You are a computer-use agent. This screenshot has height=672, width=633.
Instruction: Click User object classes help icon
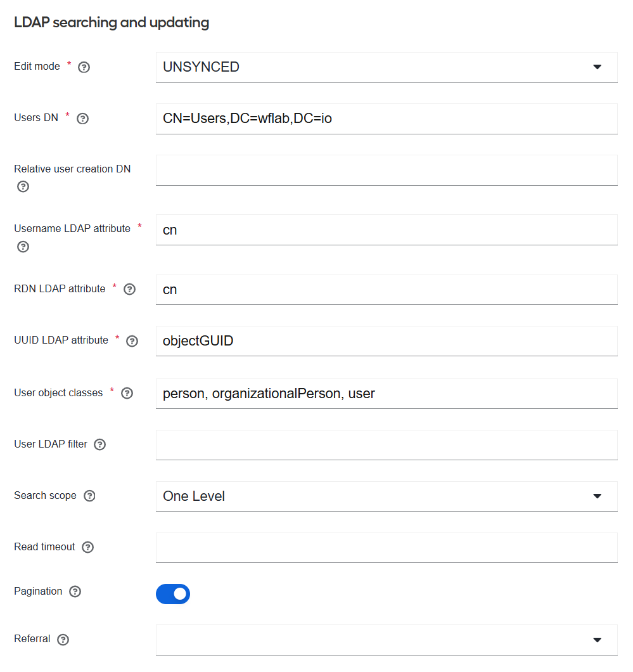pos(127,393)
